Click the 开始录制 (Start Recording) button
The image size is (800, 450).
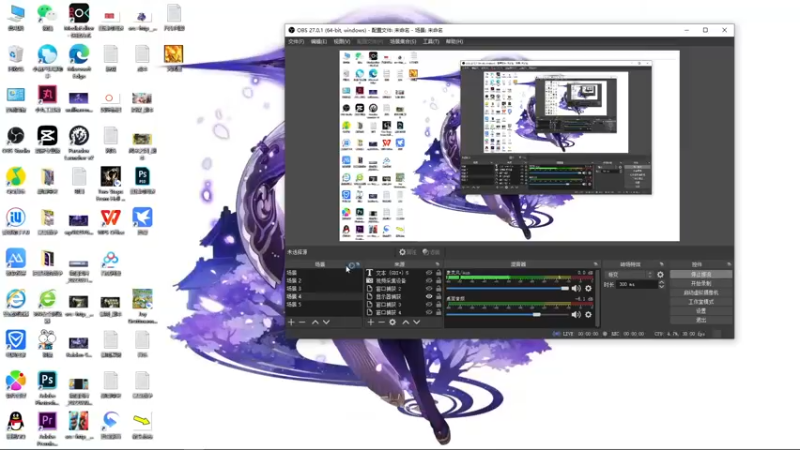[x=701, y=284]
